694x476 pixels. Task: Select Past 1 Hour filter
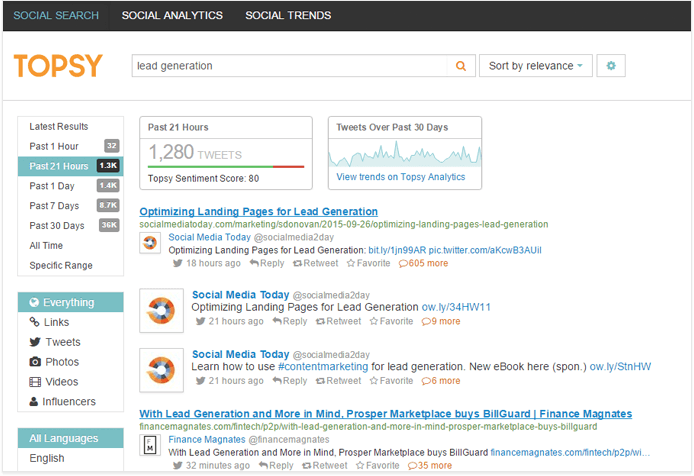[x=71, y=146]
